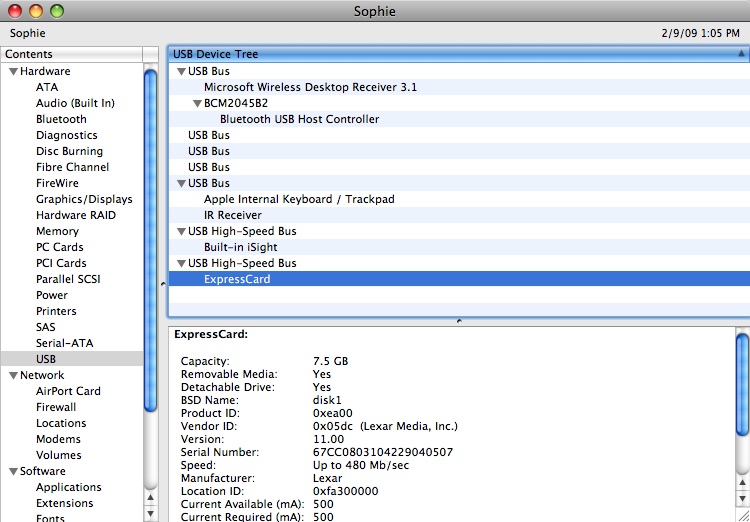
Task: Select Serial-ATA item
Action: click(x=65, y=344)
